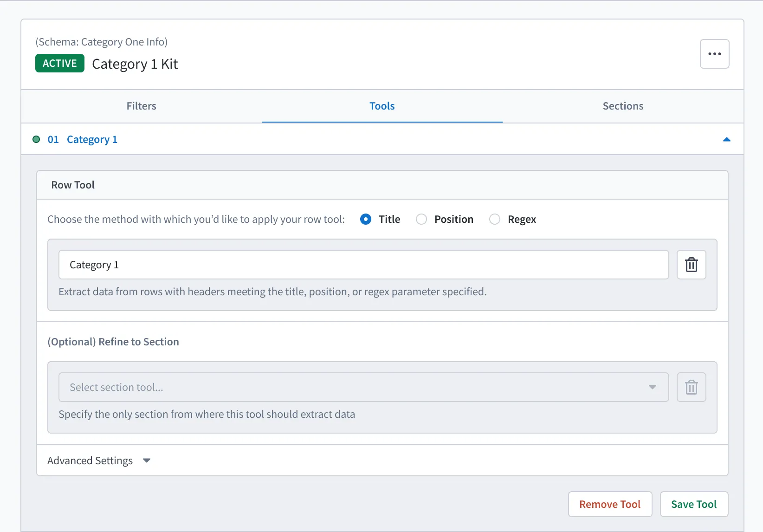The image size is (763, 532).
Task: Collapse the 01 Category 1 tool panel
Action: pos(727,139)
